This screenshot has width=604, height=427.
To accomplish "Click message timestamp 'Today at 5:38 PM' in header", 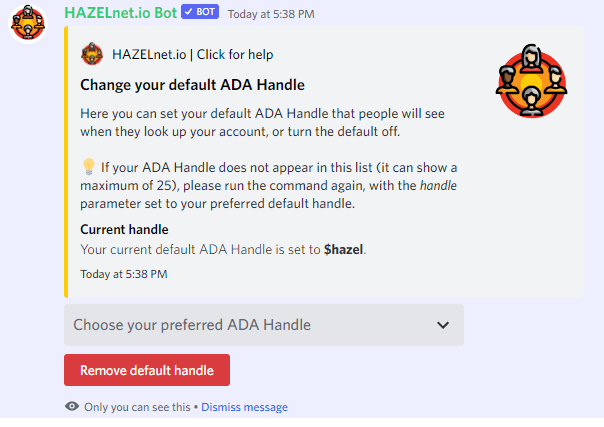I will [271, 14].
